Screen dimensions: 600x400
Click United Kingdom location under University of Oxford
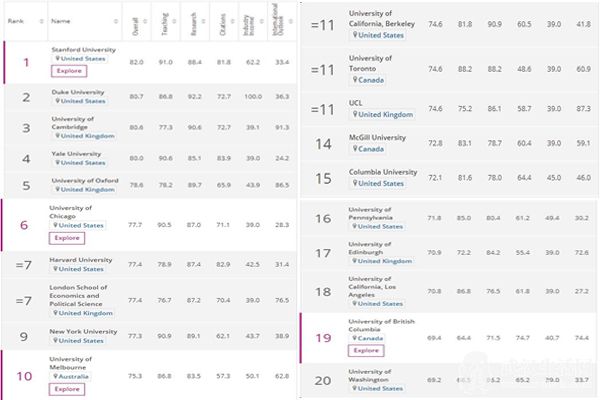click(x=84, y=190)
